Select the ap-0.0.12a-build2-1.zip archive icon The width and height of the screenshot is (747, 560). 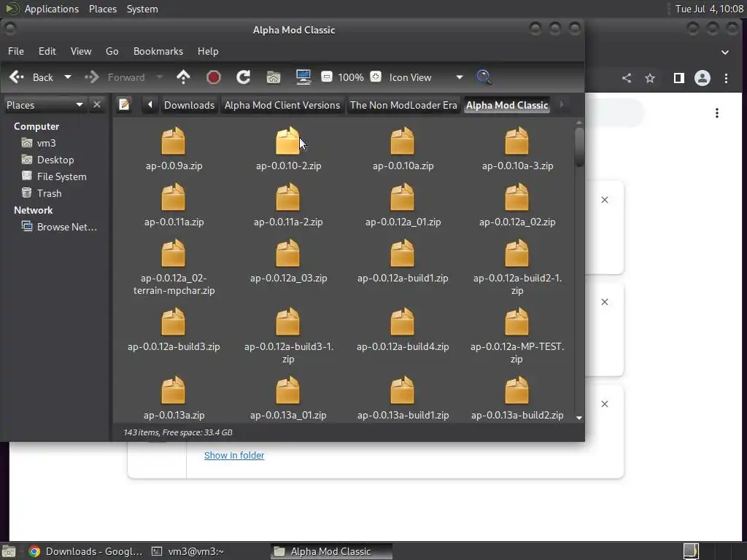coord(517,253)
